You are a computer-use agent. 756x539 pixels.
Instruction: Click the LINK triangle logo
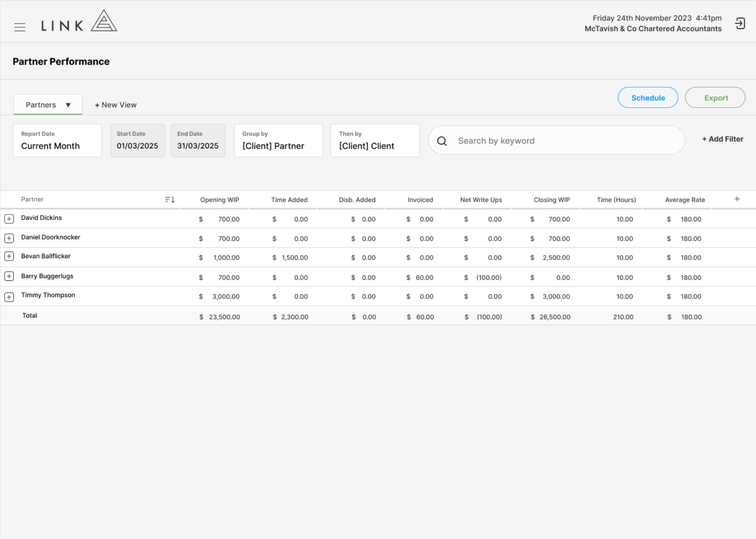coord(104,21)
